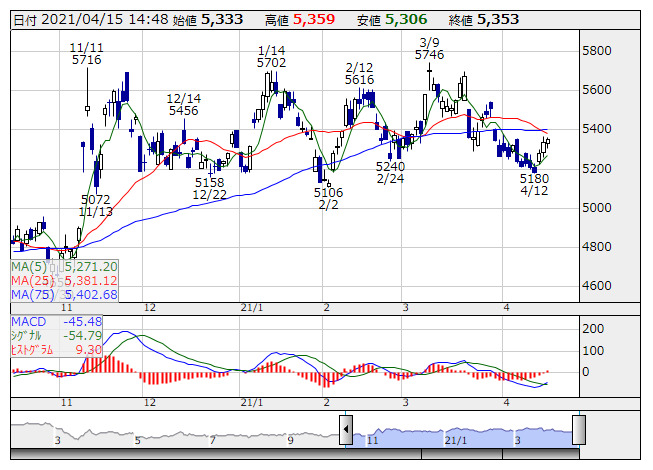
Task: Select the 2/2 low marker labeled 5106
Action: click(x=328, y=192)
